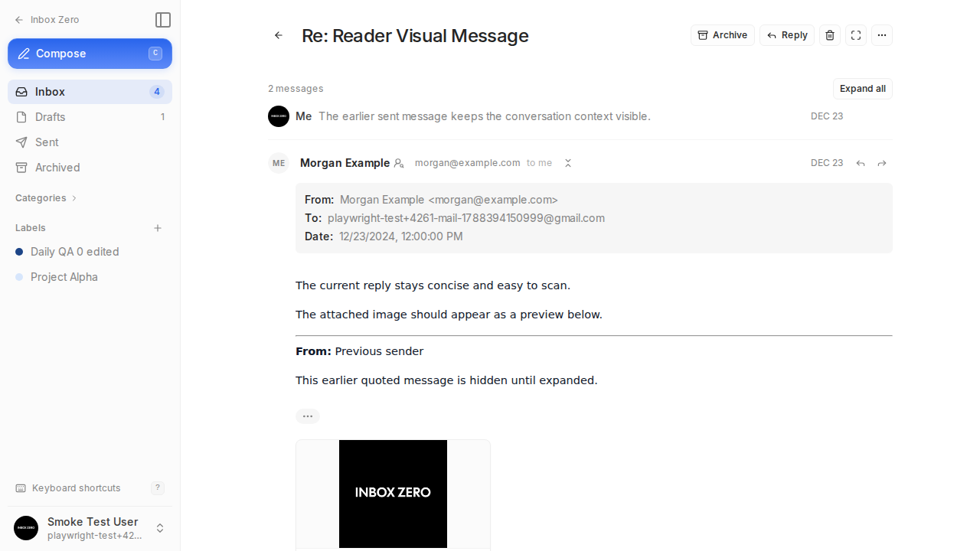Click the trash delete icon
Screen dimensions: 980x551
tap(830, 35)
